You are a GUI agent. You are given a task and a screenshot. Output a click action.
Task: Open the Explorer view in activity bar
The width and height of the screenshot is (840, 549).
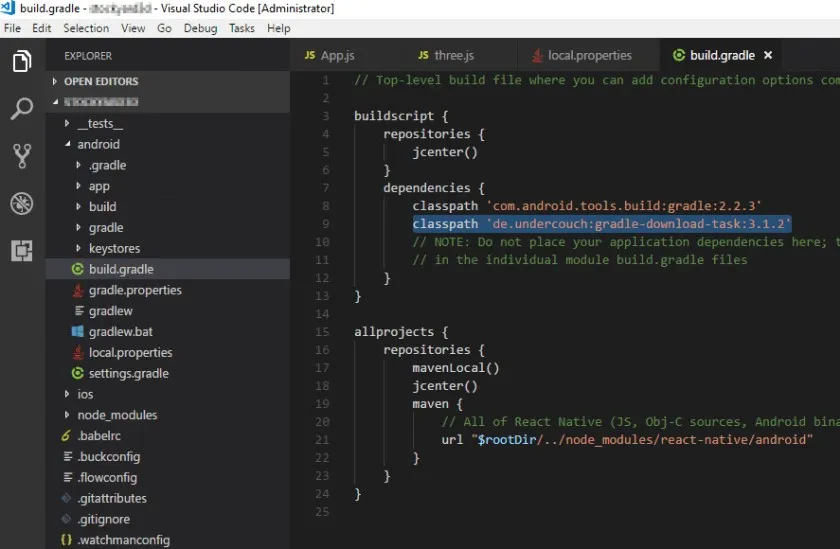(22, 61)
